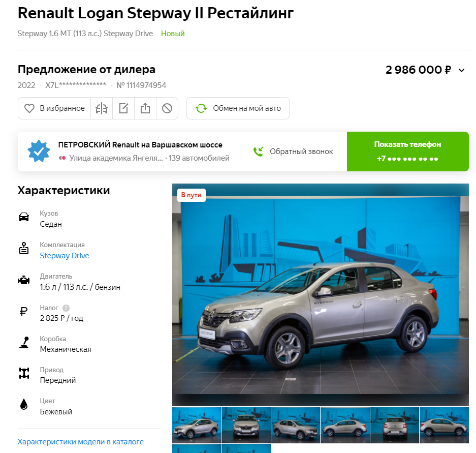Select the last side-profile thumbnail

point(444,425)
